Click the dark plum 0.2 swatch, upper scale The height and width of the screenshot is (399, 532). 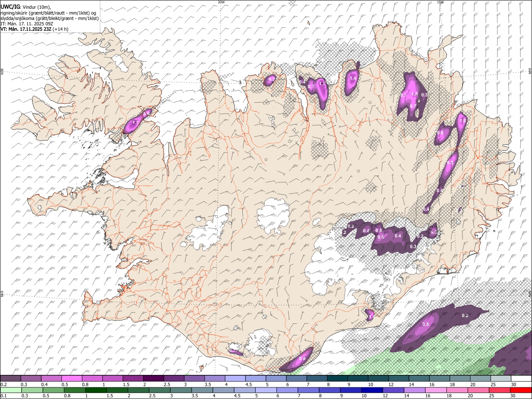point(10,379)
